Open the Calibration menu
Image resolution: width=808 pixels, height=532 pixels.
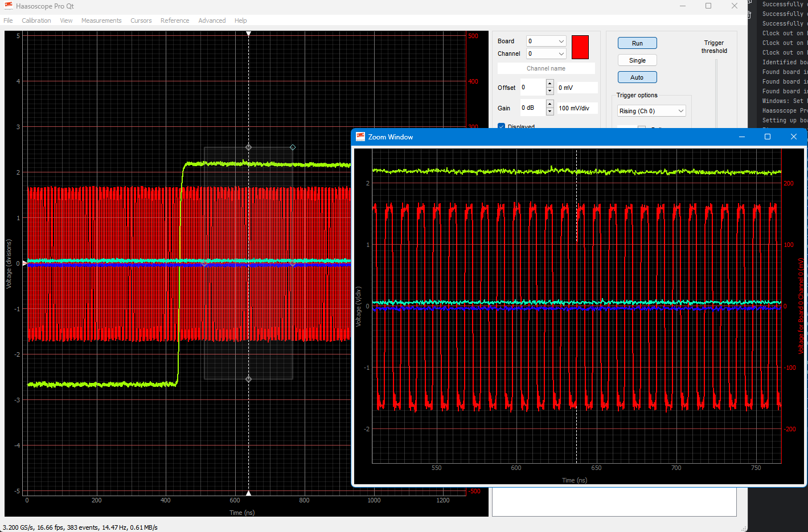pyautogui.click(x=36, y=20)
